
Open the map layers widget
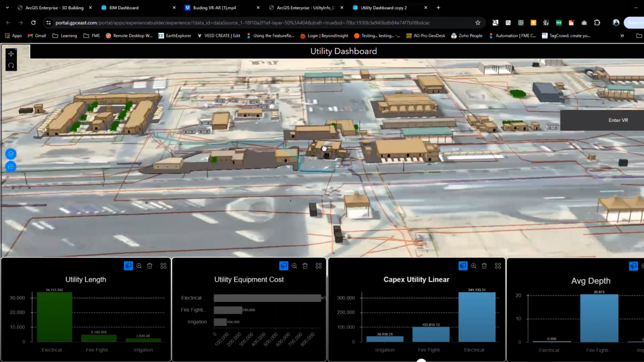(x=11, y=154)
